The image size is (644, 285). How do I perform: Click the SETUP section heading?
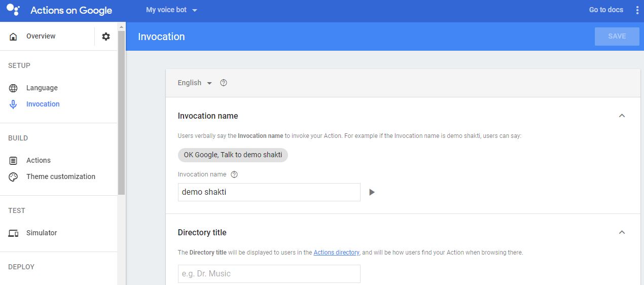(x=19, y=66)
